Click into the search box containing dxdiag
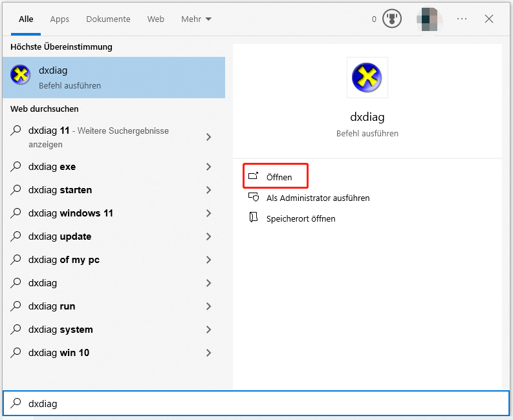 click(x=256, y=404)
